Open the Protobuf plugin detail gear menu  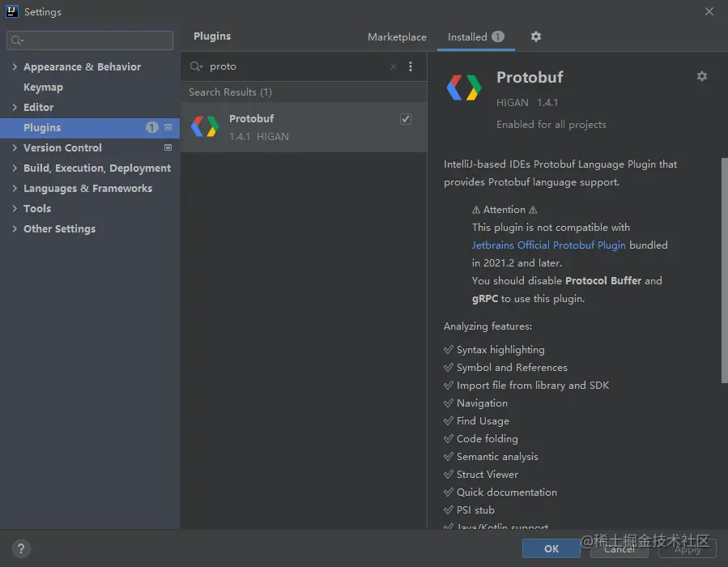point(701,76)
